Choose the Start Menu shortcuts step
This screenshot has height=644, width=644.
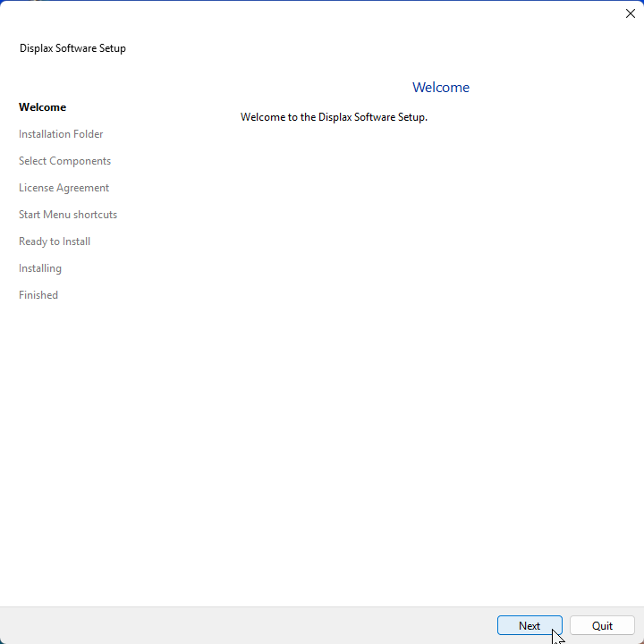pos(68,215)
